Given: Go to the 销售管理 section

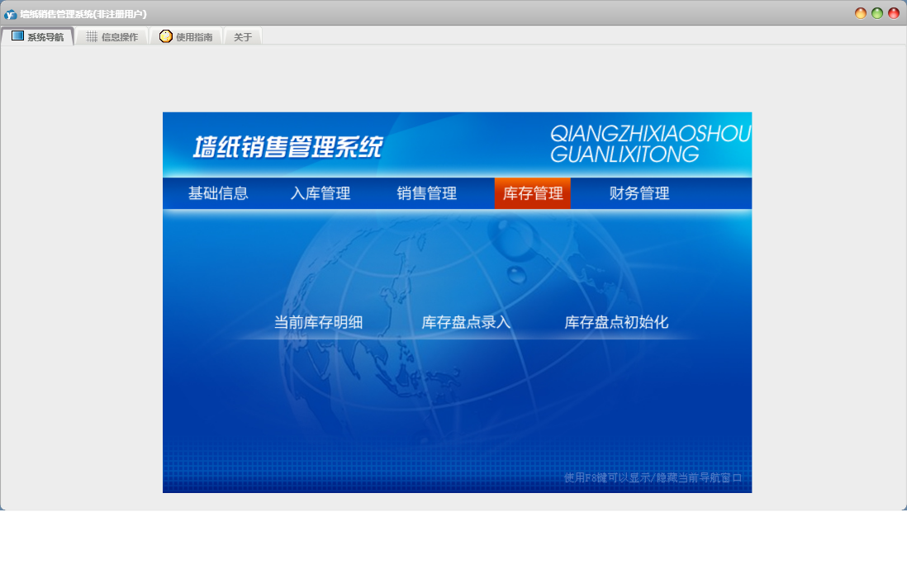Looking at the screenshot, I should (x=427, y=193).
